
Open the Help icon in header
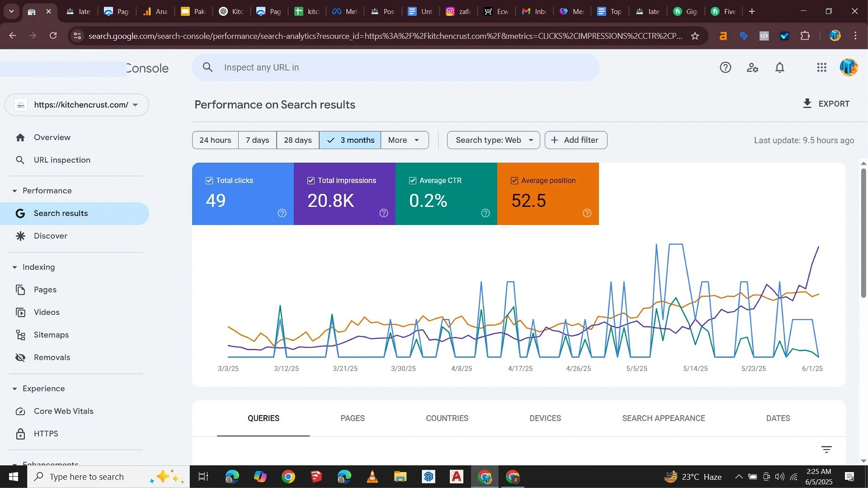[725, 68]
